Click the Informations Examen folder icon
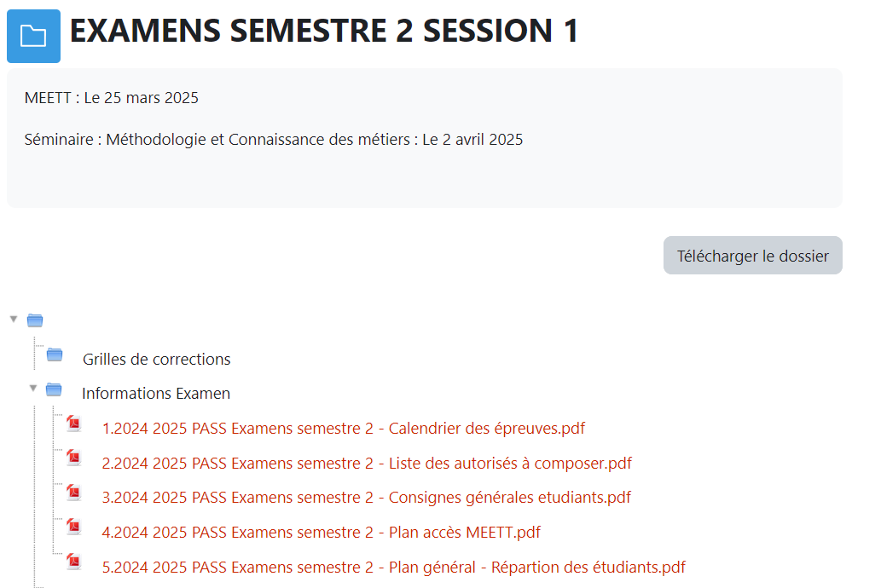Screen dimensions: 881x588 pyautogui.click(x=54, y=389)
